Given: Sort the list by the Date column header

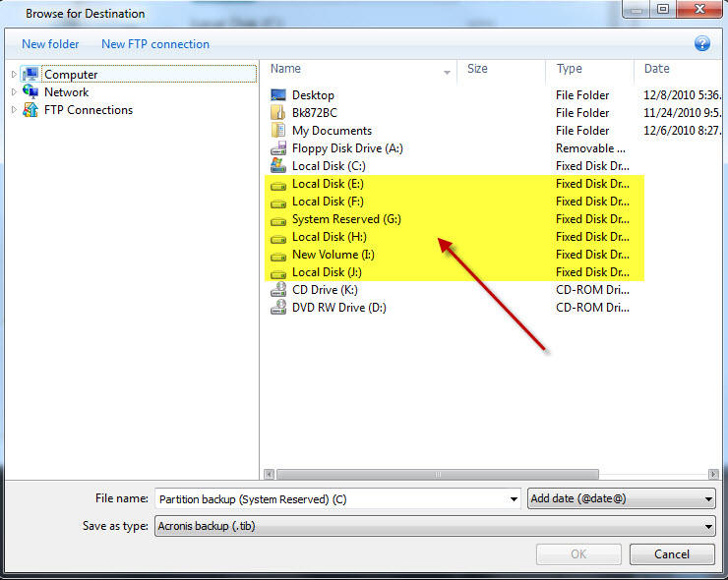Looking at the screenshot, I should point(656,69).
